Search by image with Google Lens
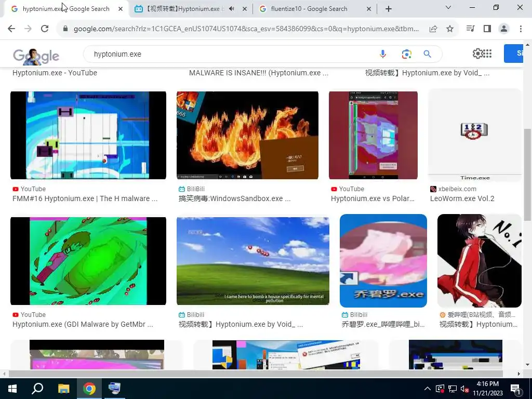Screen dimensions: 532x399 [x=406, y=54]
